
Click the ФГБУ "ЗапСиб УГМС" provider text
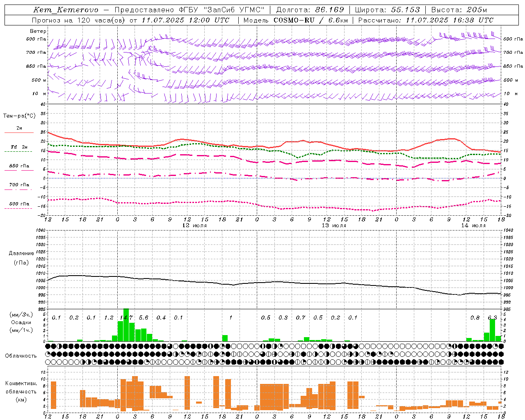222,10
